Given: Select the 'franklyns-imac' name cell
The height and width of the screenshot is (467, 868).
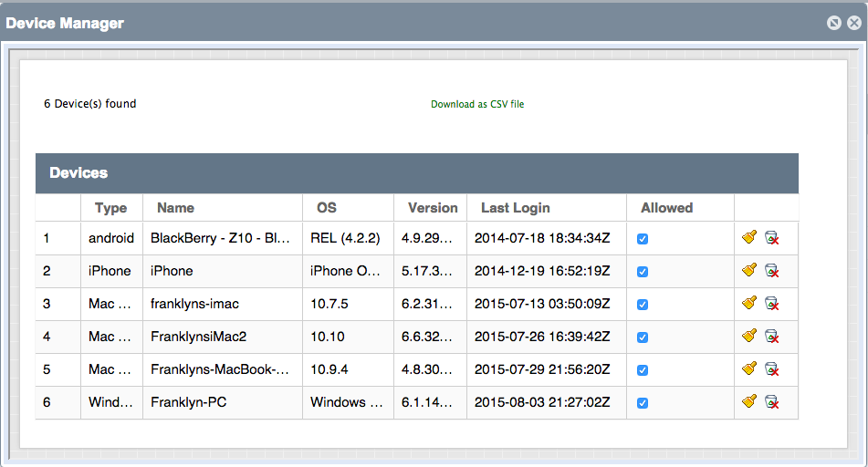Looking at the screenshot, I should (x=223, y=304).
